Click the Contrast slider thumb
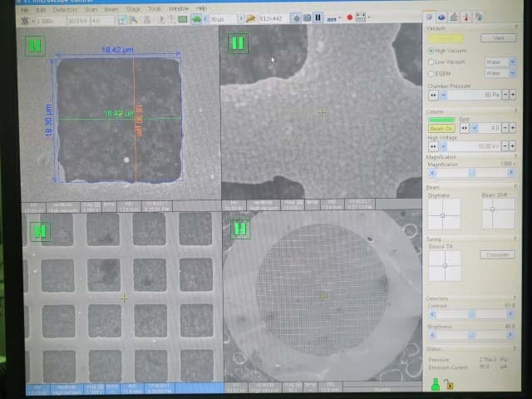Viewport: 532px width, 399px height. (471, 314)
